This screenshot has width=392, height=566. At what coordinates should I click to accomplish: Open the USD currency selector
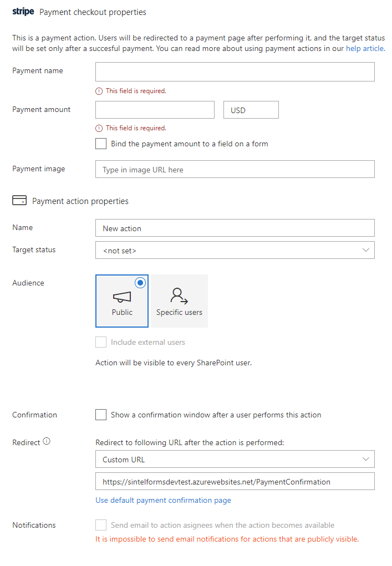(251, 110)
